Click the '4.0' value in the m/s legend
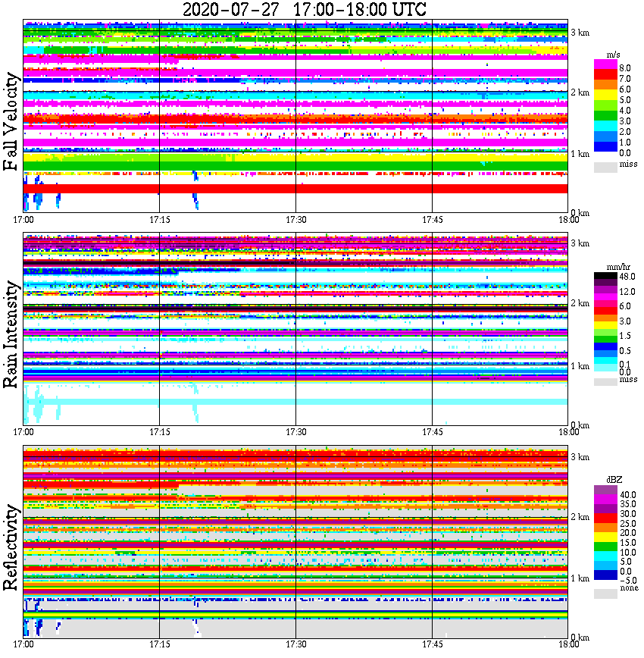This screenshot has height=658, width=644. 625,111
